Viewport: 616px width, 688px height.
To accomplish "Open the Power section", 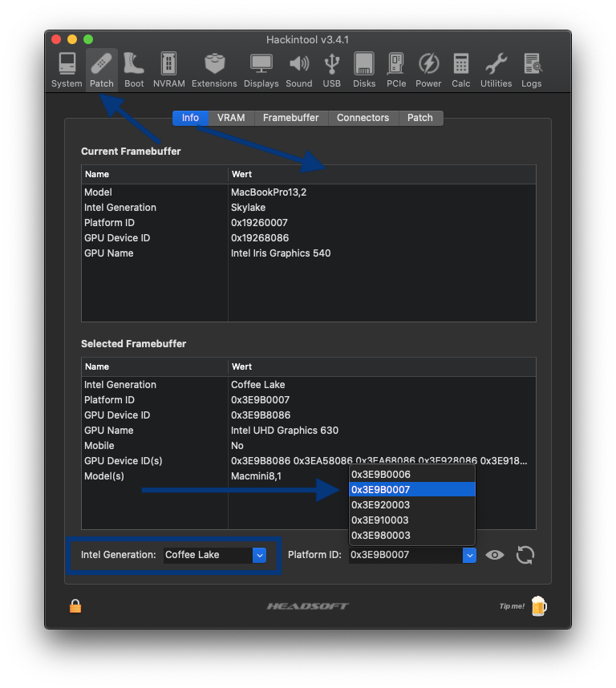I will click(x=428, y=71).
